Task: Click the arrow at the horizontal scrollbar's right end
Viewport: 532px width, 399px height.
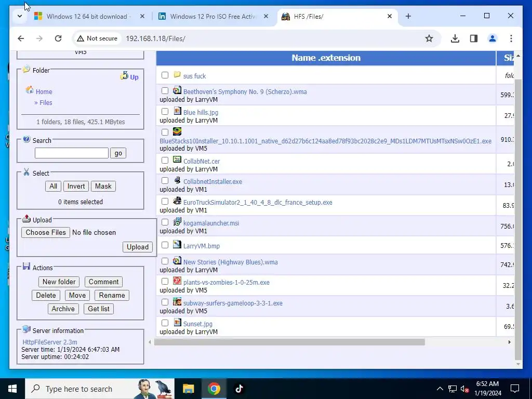Action: [509, 342]
